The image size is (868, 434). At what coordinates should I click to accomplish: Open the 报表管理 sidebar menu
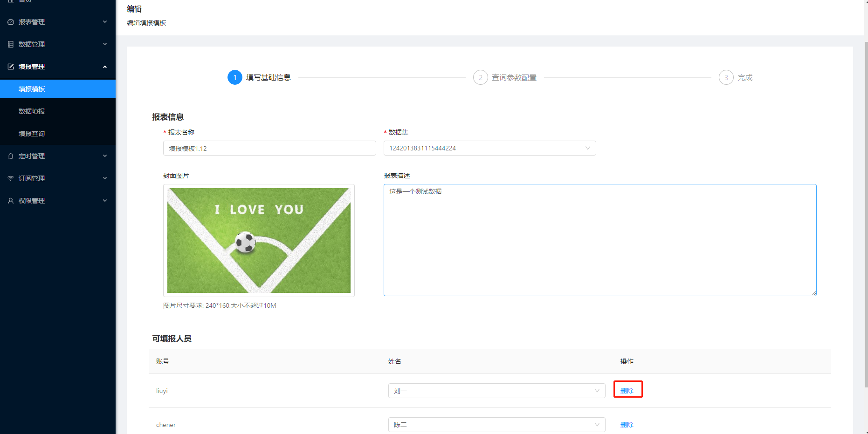tap(58, 22)
